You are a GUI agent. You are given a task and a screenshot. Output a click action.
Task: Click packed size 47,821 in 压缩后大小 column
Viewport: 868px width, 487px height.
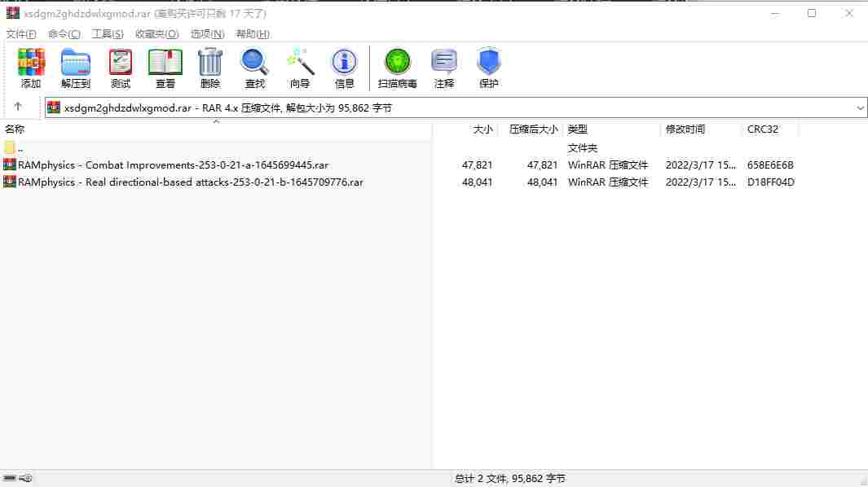[543, 165]
